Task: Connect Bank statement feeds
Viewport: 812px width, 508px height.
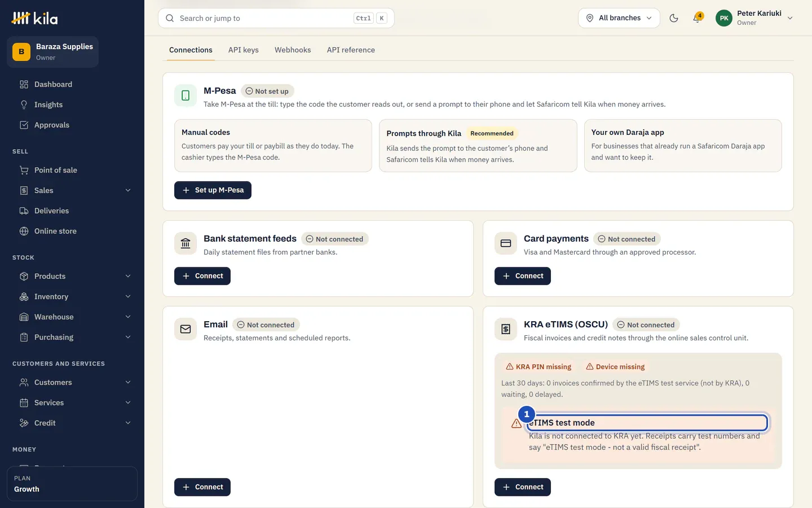Action: pyautogui.click(x=202, y=276)
